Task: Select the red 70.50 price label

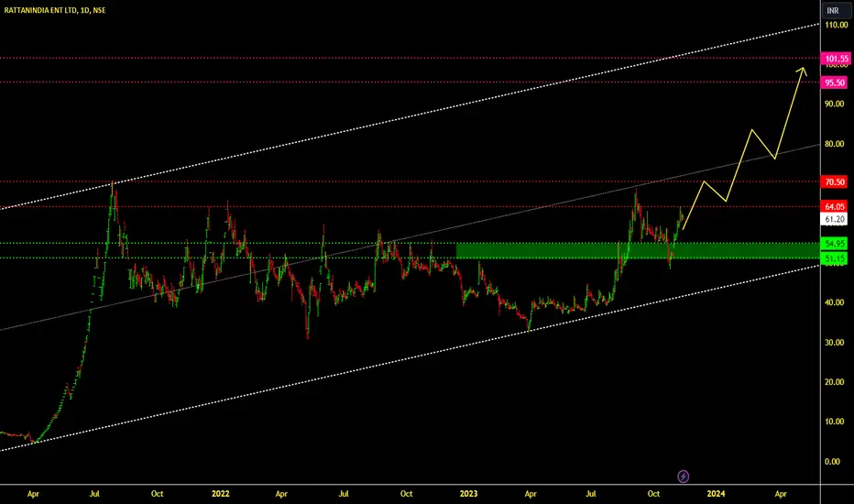Action: point(835,182)
